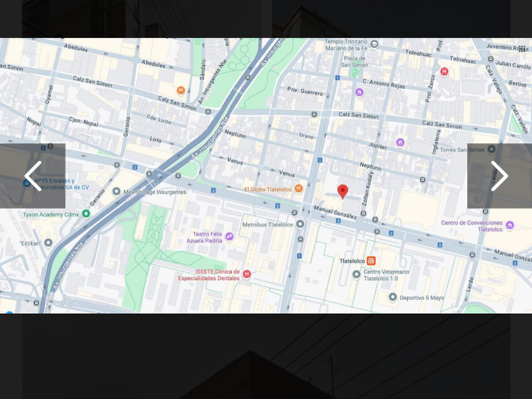532x399 pixels.
Task: Select the Urano street label
Action: tap(306, 136)
